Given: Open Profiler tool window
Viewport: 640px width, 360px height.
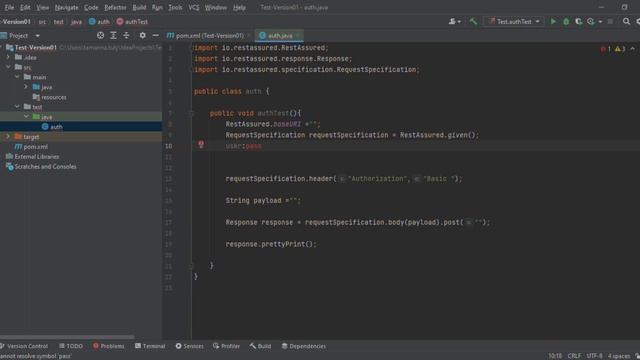Looking at the screenshot, I should tap(226, 346).
